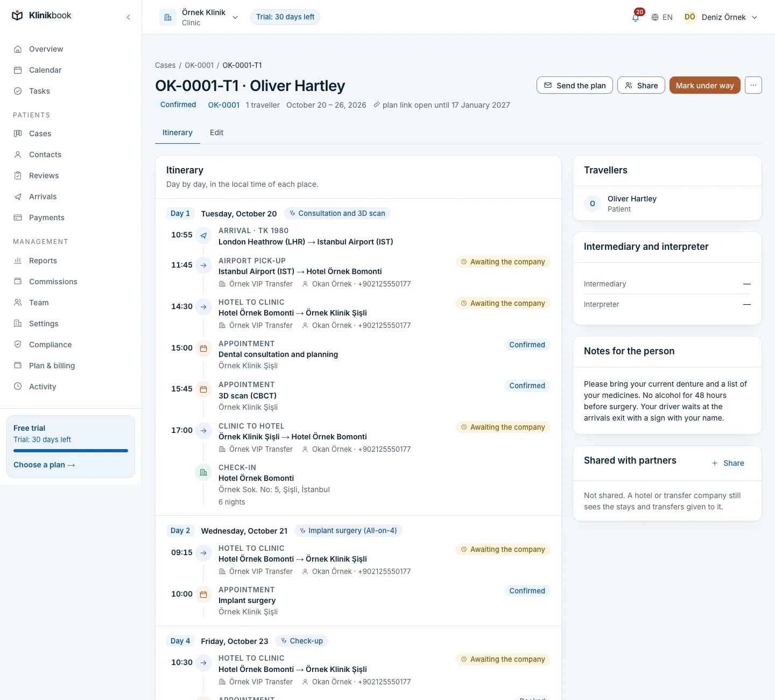Switch to the Edit tab
This screenshot has height=700, width=775.
(216, 132)
